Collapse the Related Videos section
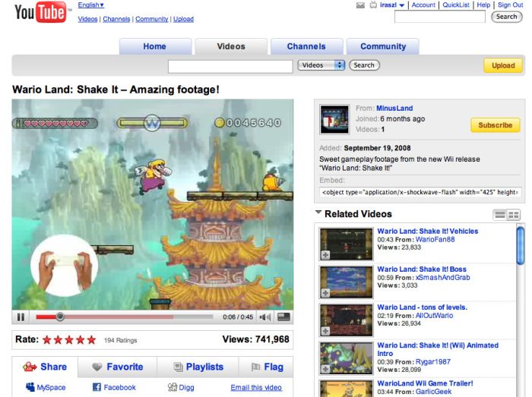Screen dimensions: 532x397 point(318,213)
